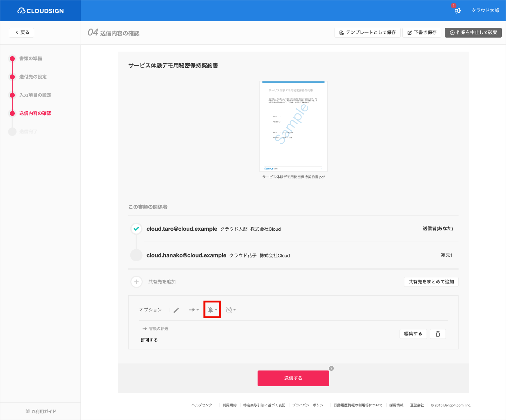Viewport: 506px width, 420px height.
Task: Click sender email cloud.taro@cloud.example
Action: (182, 229)
